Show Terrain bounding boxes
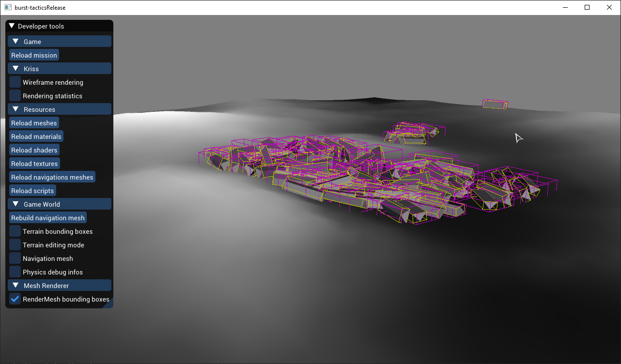 click(x=16, y=231)
